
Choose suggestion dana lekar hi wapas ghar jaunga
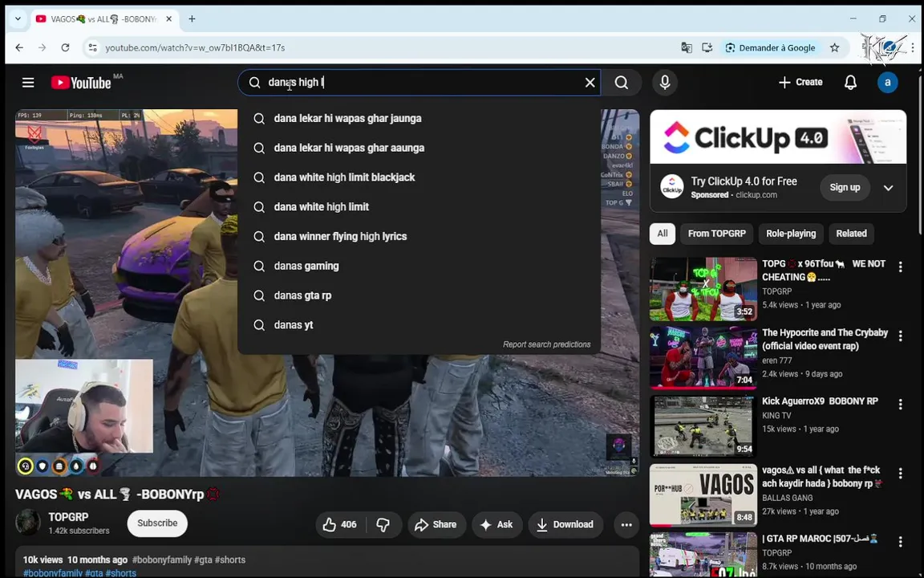point(419,119)
